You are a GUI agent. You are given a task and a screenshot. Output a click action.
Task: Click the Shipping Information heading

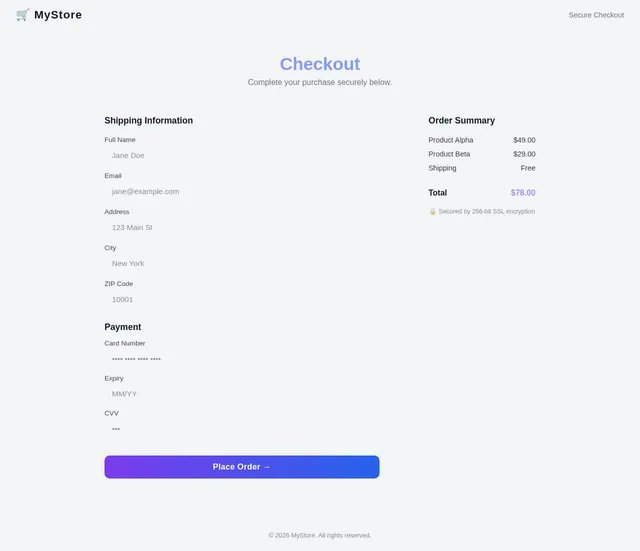pos(149,120)
